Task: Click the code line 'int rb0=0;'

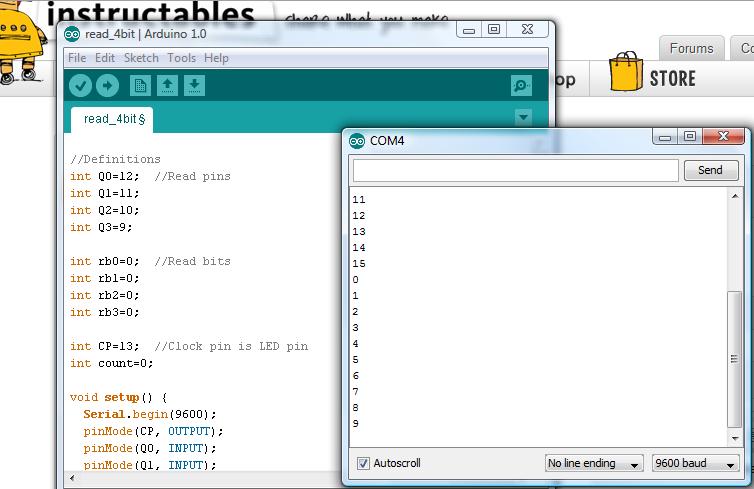Action: (x=104, y=262)
